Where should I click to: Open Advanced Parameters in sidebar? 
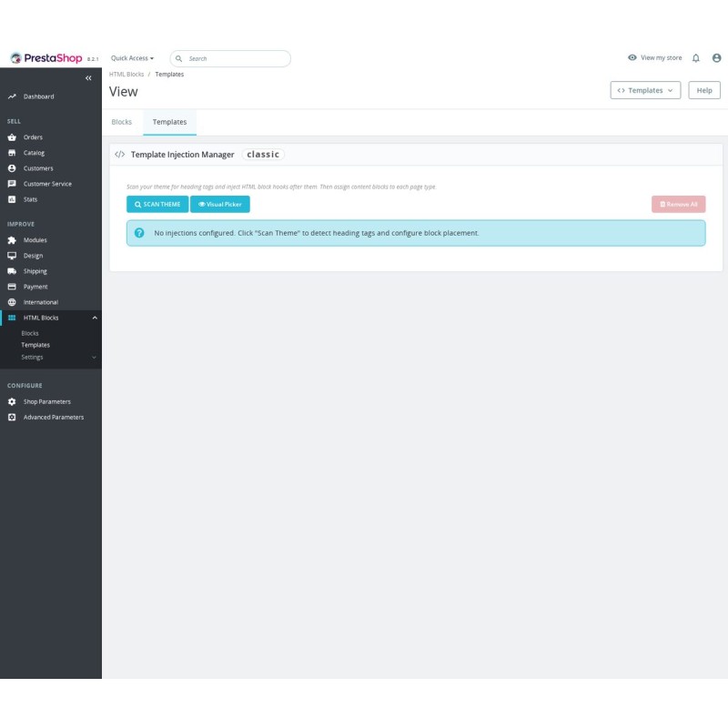point(54,418)
